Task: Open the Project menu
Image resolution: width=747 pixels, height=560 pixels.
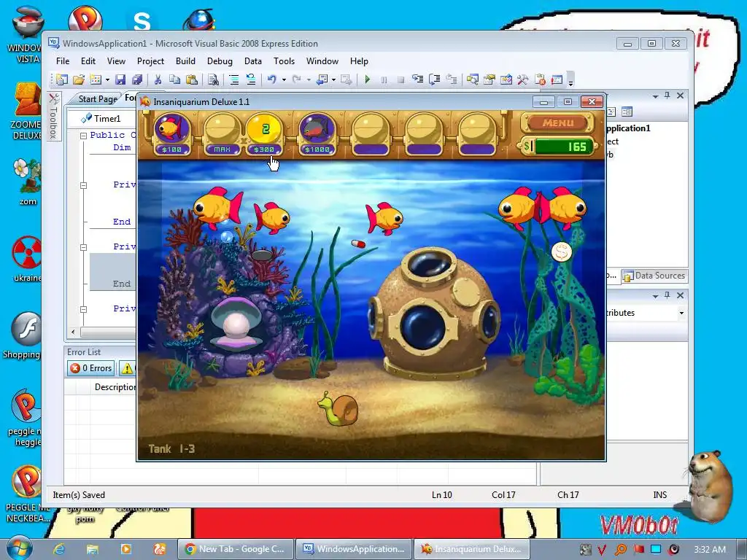Action: (x=150, y=61)
